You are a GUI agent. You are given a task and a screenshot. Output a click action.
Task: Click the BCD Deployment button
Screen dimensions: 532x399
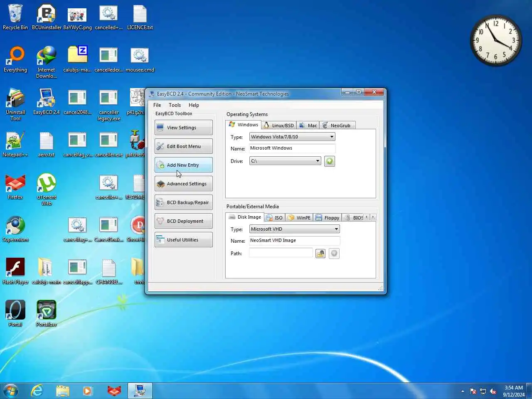coord(184,221)
